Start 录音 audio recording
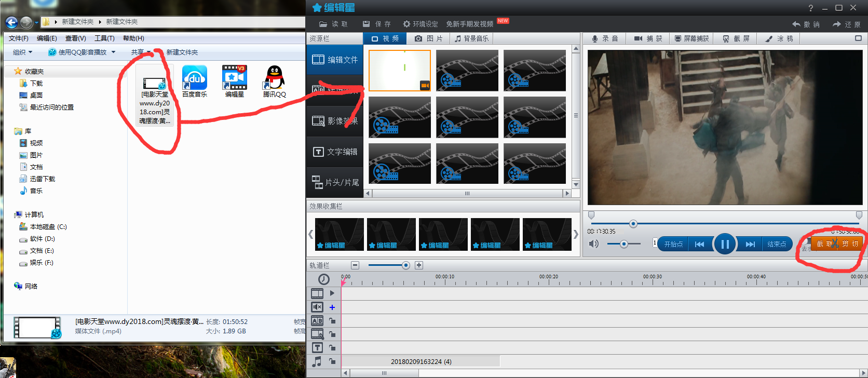The width and height of the screenshot is (868, 378). pyautogui.click(x=605, y=38)
